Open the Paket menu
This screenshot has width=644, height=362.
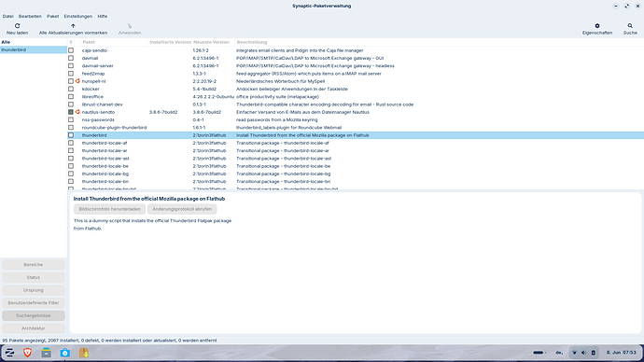pos(52,17)
